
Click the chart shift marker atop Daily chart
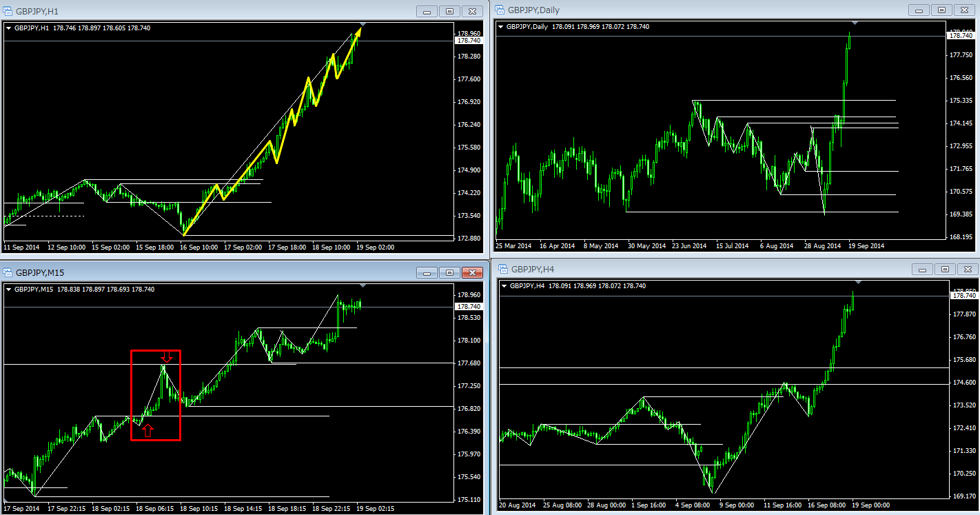coord(855,23)
